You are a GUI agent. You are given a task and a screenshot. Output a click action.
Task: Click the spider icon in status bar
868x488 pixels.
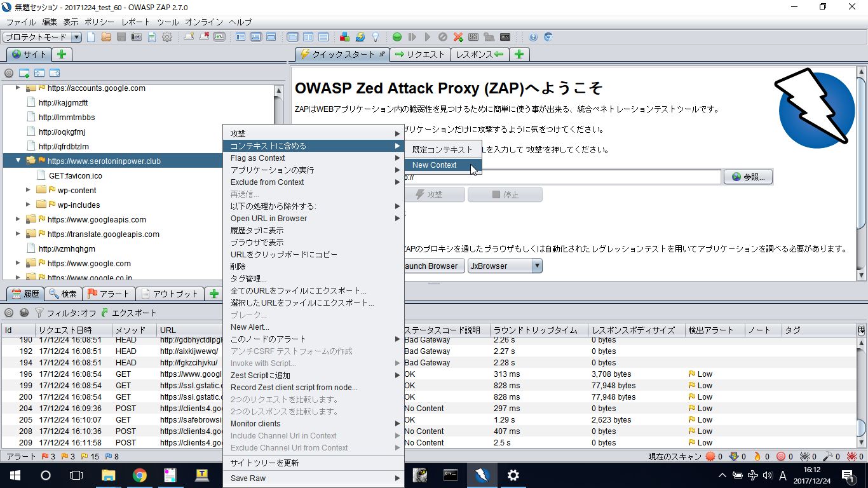804,456
